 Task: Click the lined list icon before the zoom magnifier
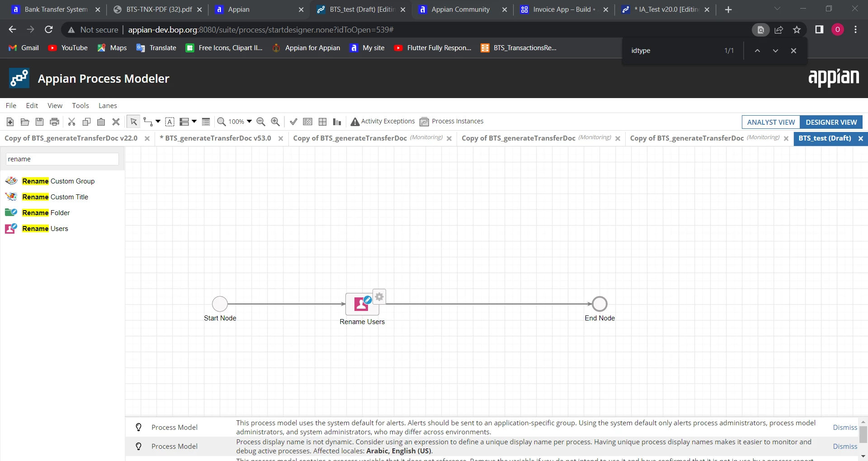pos(206,122)
